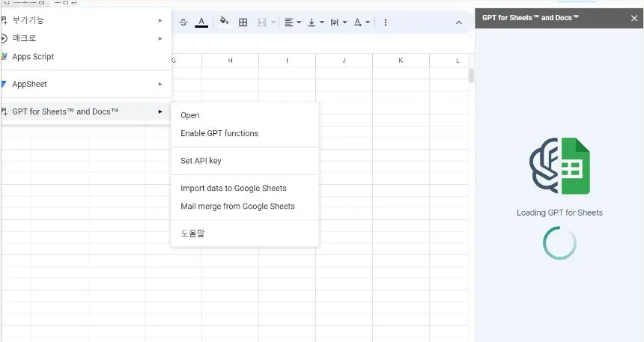Click 도움말 in the GPT submenu
The height and width of the screenshot is (342, 644).
245,233
